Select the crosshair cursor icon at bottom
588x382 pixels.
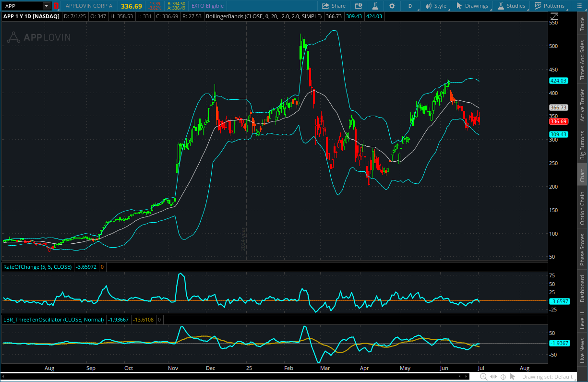[503, 377]
